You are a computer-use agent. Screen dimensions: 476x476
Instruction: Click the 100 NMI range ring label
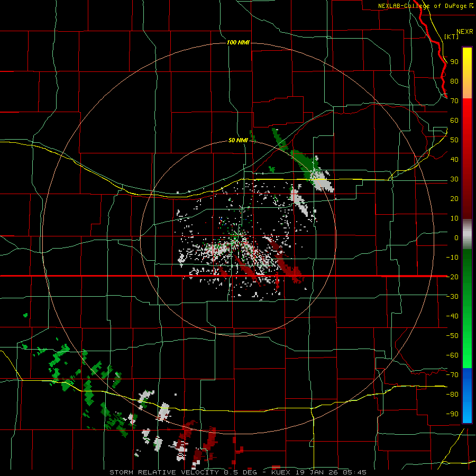point(239,42)
